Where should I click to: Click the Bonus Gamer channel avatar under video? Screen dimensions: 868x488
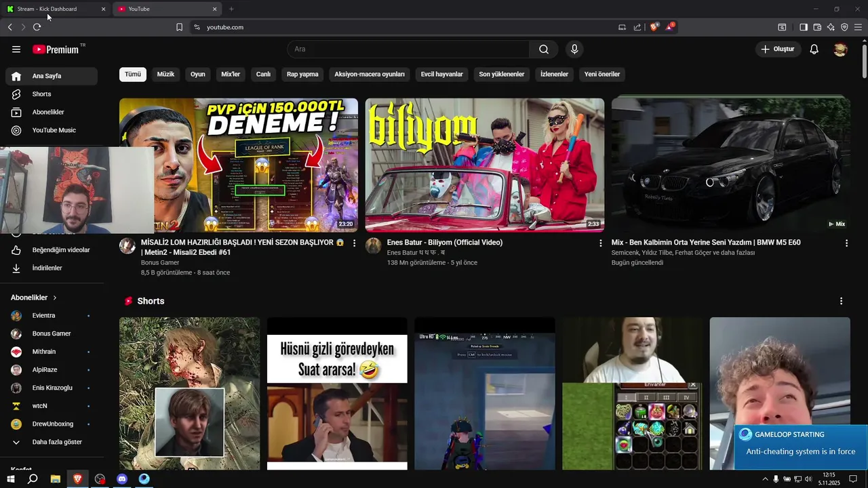coord(127,245)
